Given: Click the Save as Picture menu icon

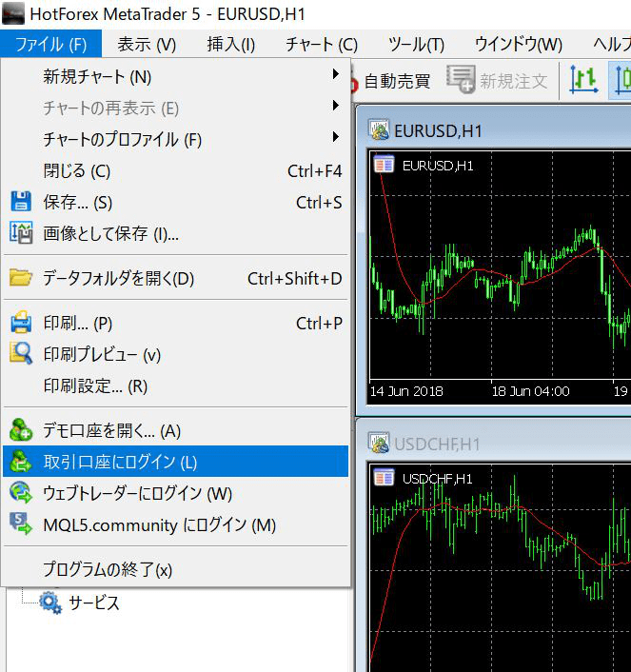Looking at the screenshot, I should [x=21, y=233].
